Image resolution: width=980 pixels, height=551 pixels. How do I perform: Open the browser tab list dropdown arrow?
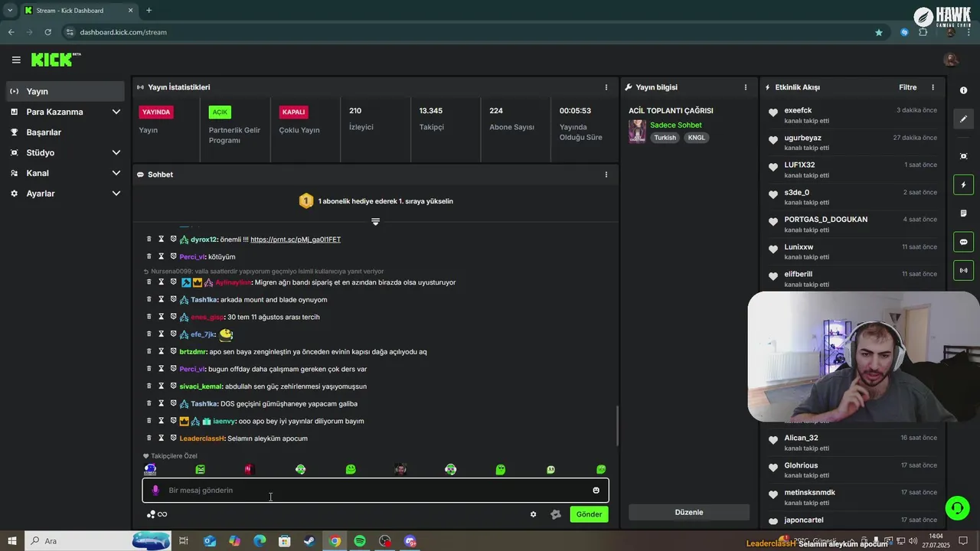(10, 10)
